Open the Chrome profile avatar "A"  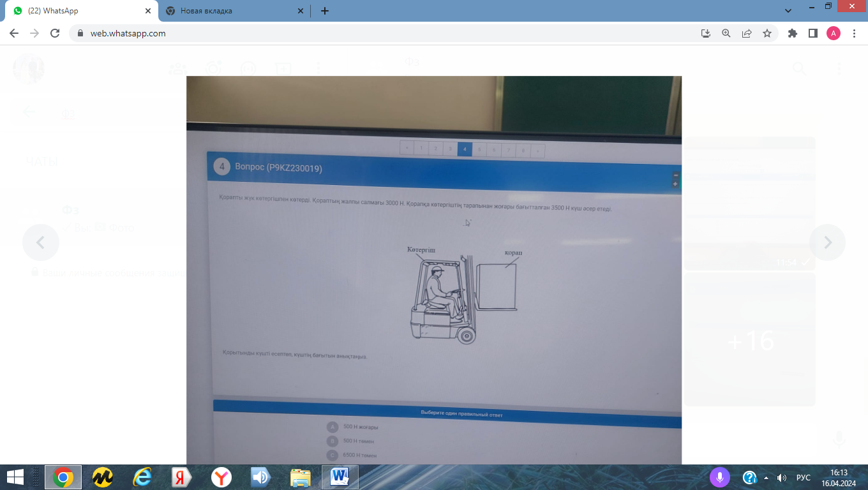(834, 33)
